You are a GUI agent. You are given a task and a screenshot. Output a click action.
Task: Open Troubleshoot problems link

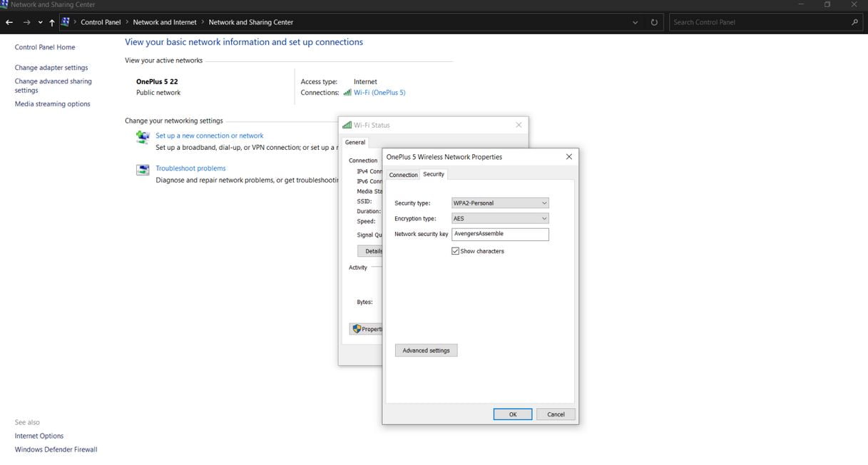(x=190, y=168)
